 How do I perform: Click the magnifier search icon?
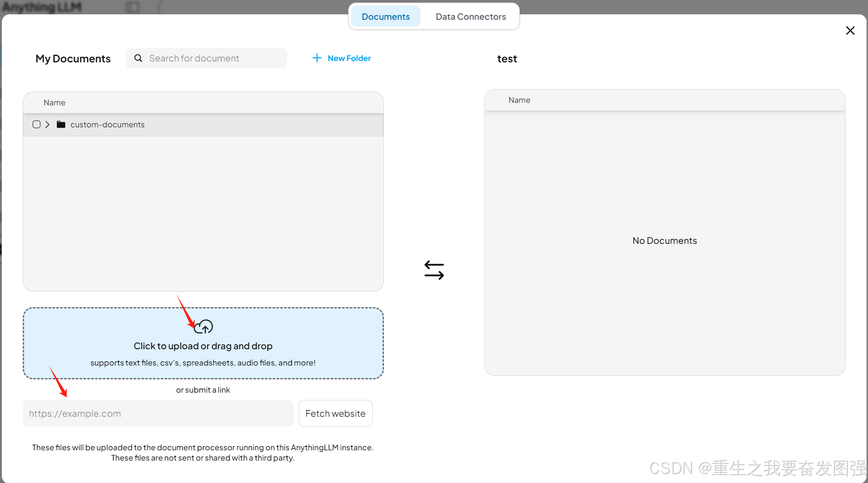pyautogui.click(x=138, y=58)
